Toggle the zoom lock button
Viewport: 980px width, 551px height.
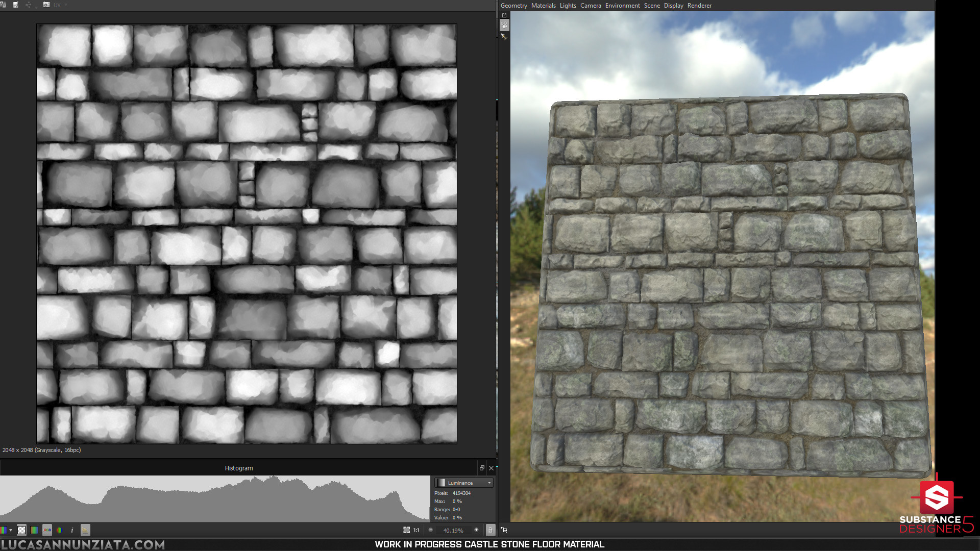[490, 530]
